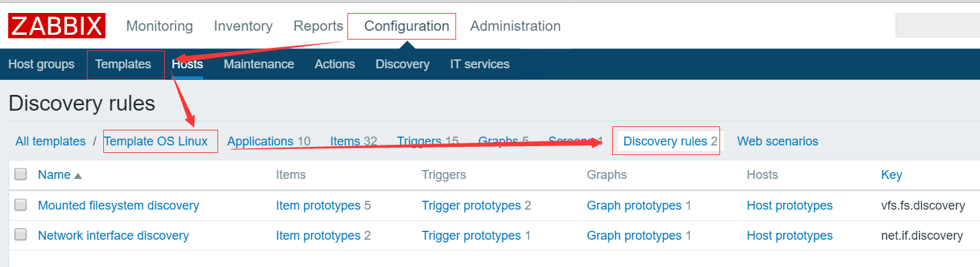Viewport: 980px width, 267px height.
Task: Open the Monitoring menu
Action: pyautogui.click(x=159, y=26)
